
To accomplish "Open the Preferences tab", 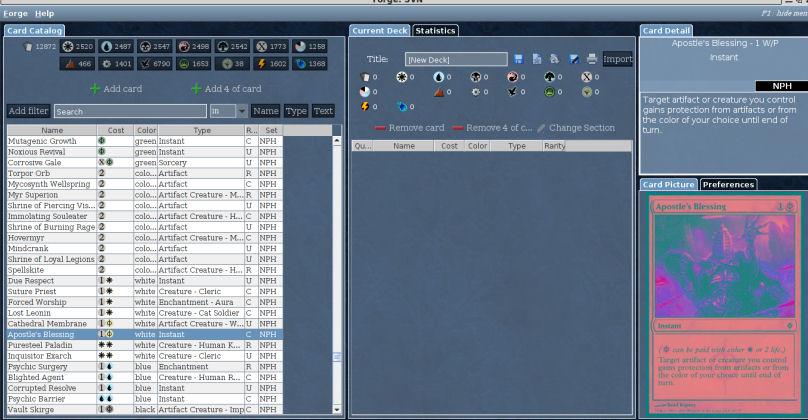I will tap(727, 184).
